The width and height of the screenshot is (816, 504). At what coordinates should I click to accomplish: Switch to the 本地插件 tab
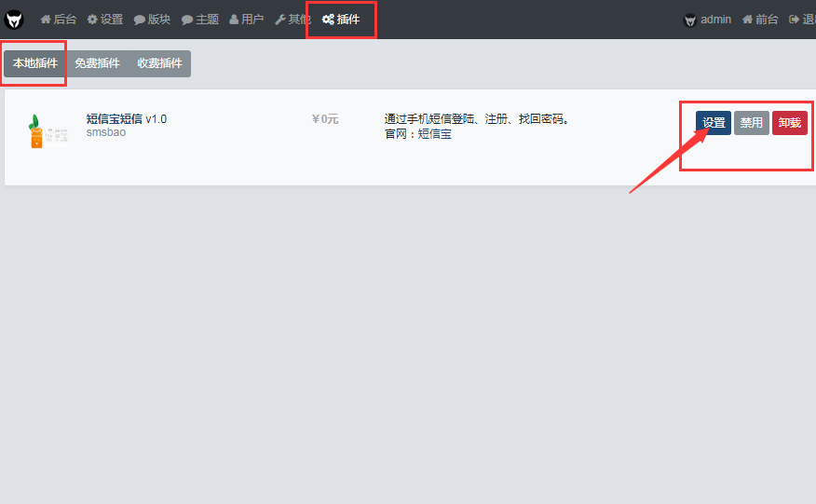click(34, 63)
